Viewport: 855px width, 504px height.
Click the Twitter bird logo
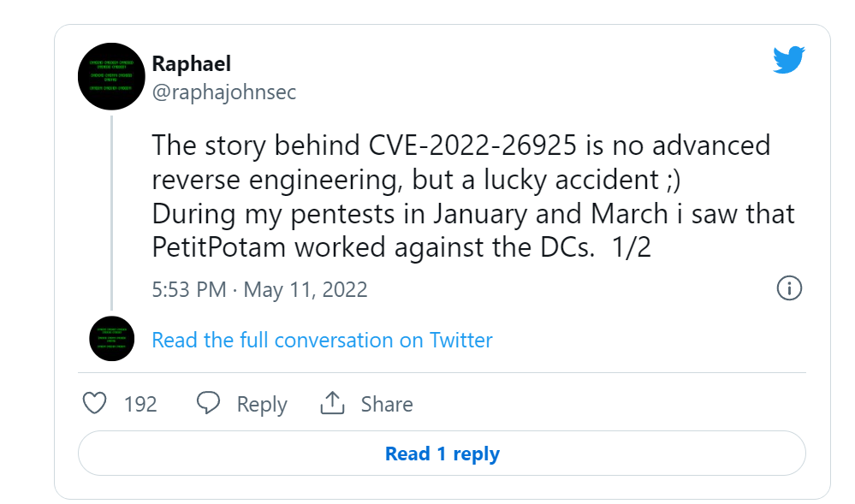coord(788,59)
